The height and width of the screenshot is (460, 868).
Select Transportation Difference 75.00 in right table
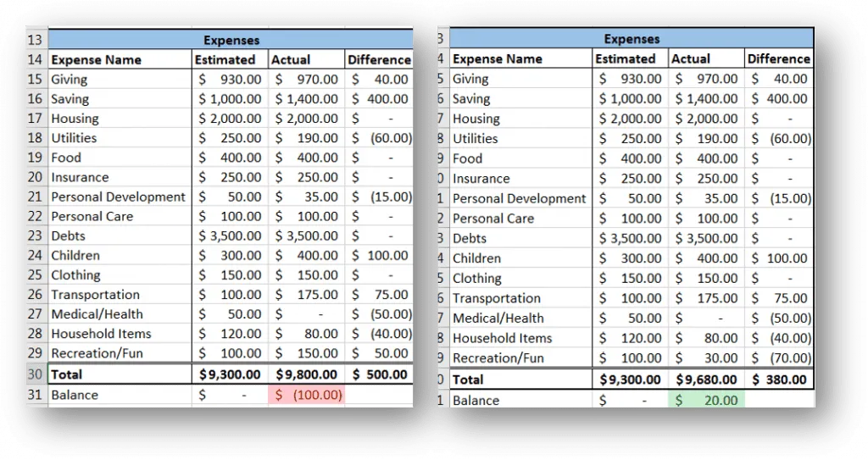(x=779, y=298)
